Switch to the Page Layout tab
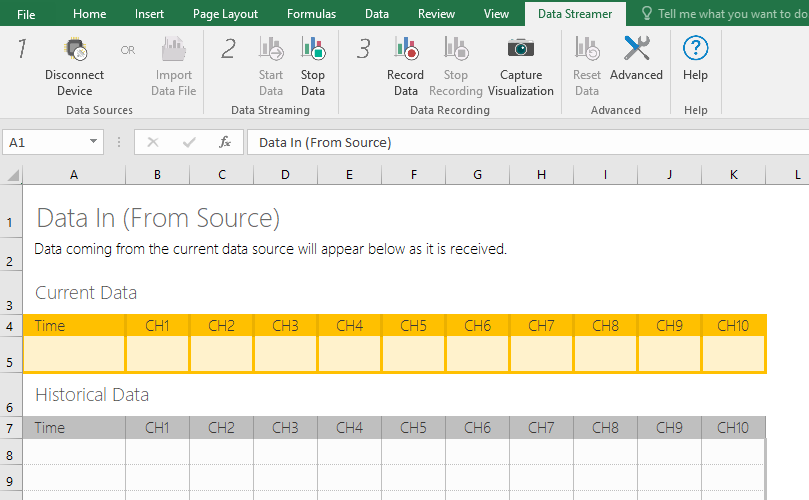 tap(226, 14)
